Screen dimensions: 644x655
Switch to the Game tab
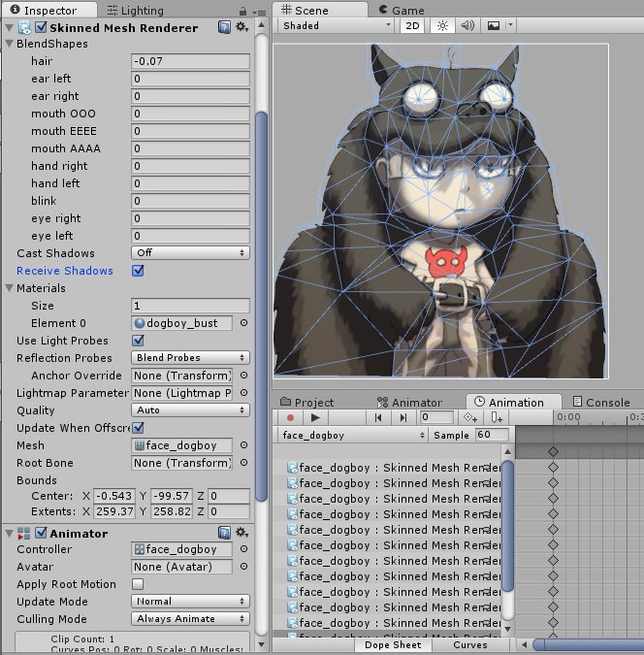pos(402,11)
